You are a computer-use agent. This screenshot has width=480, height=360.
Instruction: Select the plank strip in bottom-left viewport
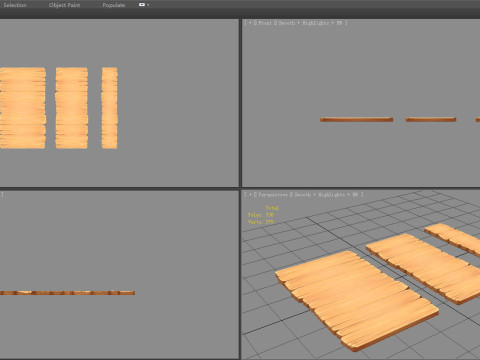pos(67,293)
